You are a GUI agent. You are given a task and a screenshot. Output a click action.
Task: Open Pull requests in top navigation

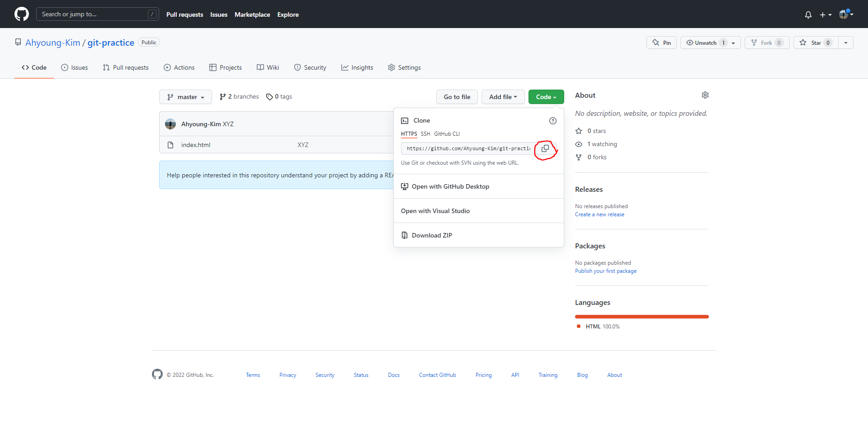pyautogui.click(x=185, y=14)
